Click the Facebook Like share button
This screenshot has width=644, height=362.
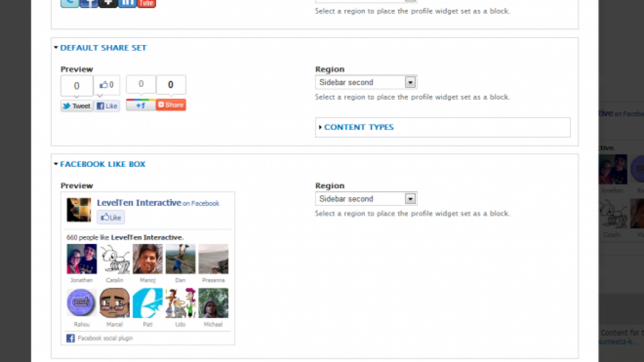[107, 106]
